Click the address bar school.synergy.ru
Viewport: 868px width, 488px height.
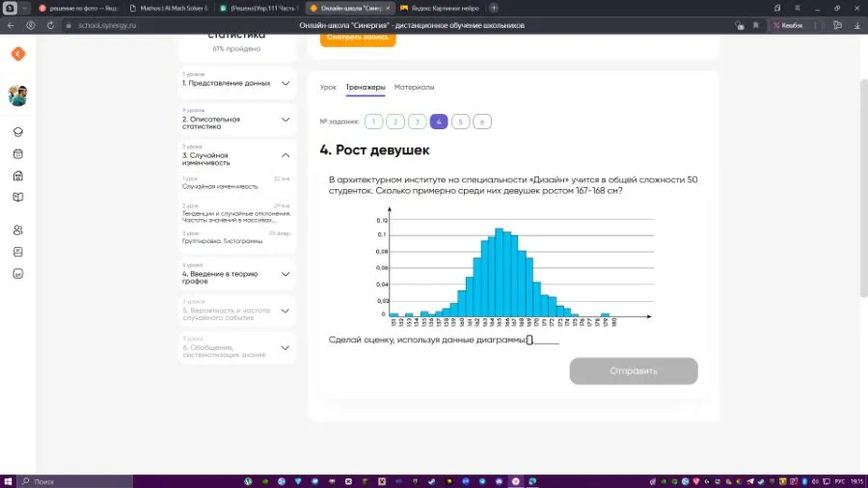[x=107, y=25]
